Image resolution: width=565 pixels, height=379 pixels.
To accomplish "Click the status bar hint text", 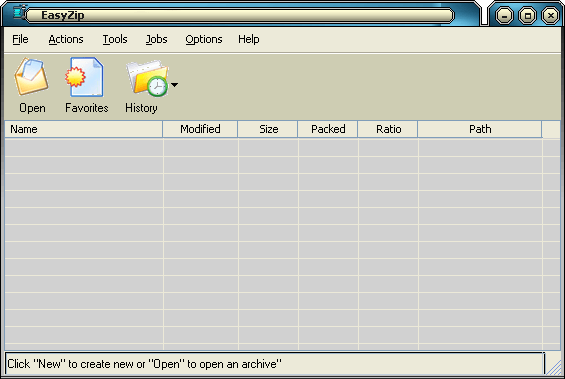I will click(144, 364).
